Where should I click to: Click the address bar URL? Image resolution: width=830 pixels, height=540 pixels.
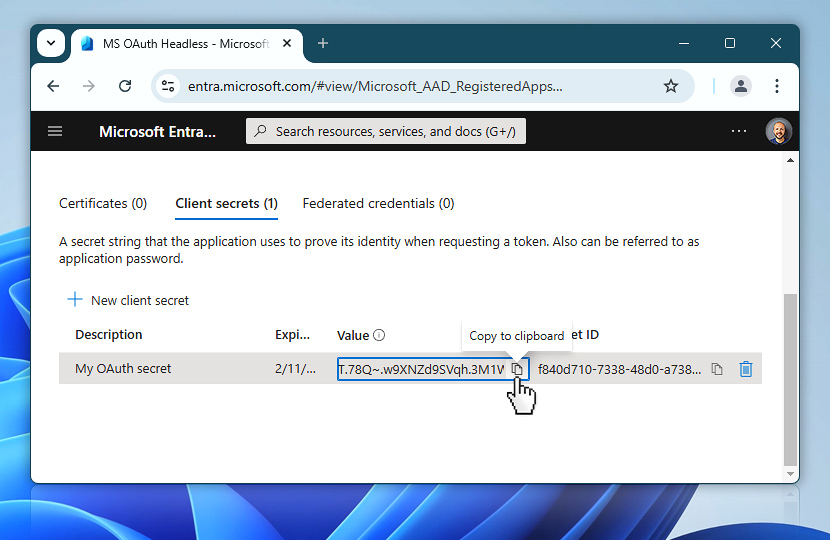tap(375, 86)
